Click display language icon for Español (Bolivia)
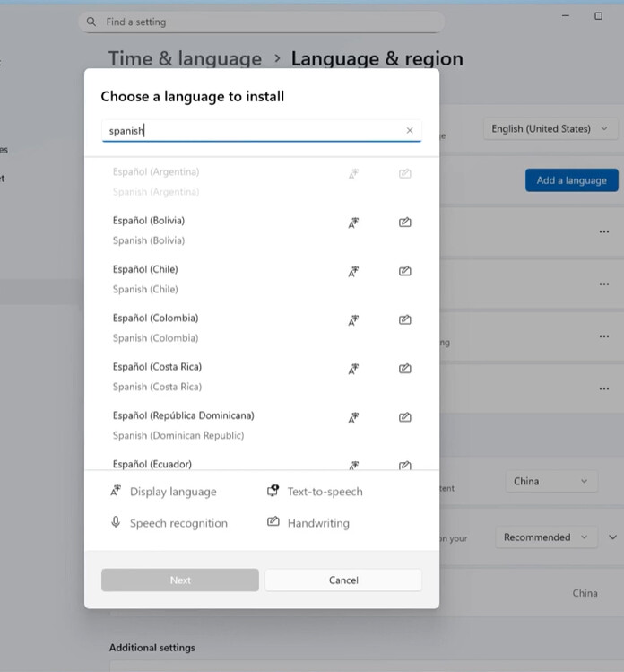Viewport: 624px width, 672px height. (x=353, y=223)
